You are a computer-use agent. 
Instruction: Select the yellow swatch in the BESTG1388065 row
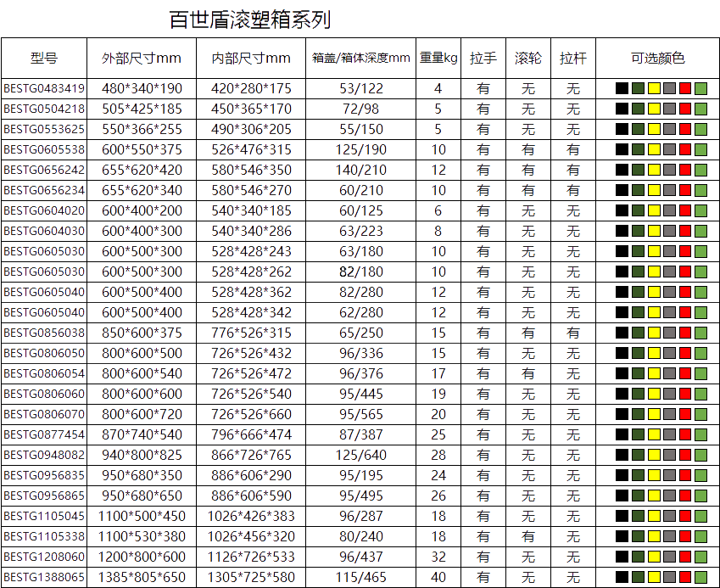coord(654,577)
